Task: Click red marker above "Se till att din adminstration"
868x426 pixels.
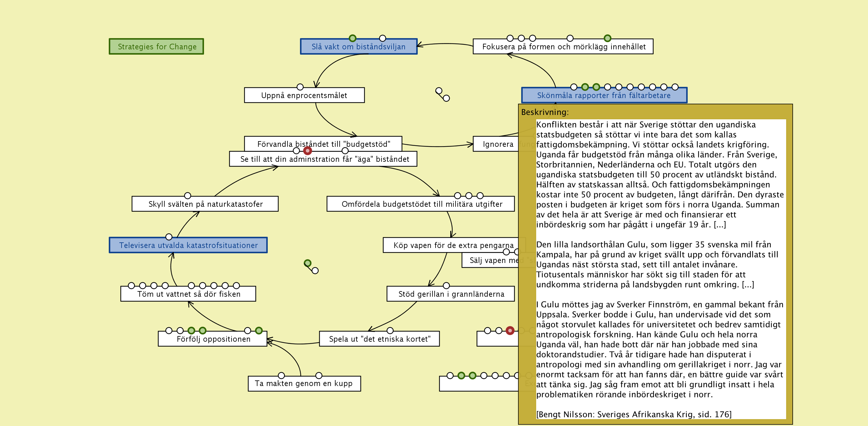Action: click(307, 151)
